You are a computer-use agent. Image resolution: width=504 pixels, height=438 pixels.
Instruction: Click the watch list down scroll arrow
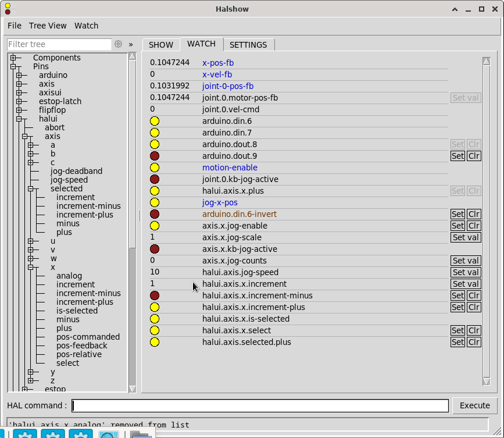click(x=487, y=382)
